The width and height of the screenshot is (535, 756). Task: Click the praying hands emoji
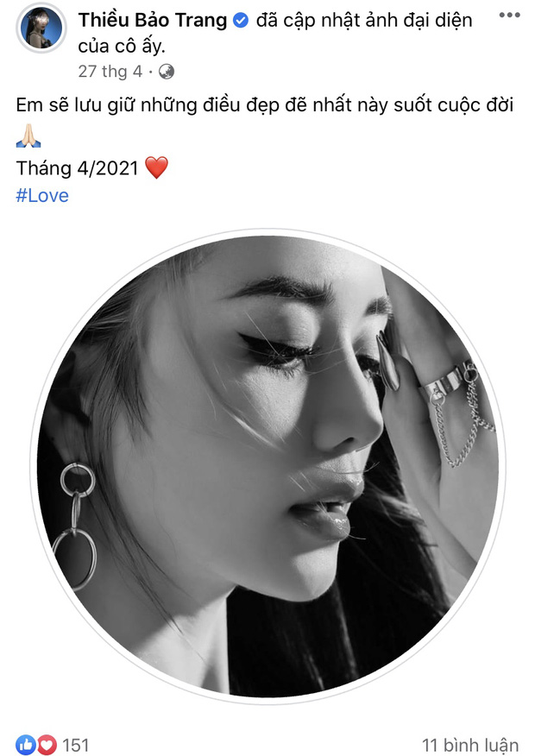tap(28, 135)
